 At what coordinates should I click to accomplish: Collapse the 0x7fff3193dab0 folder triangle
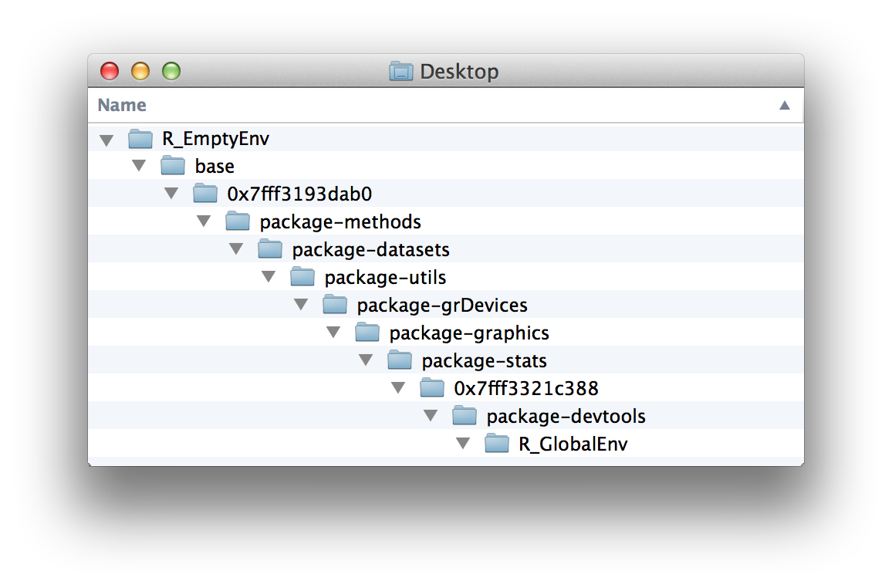pyautogui.click(x=171, y=195)
